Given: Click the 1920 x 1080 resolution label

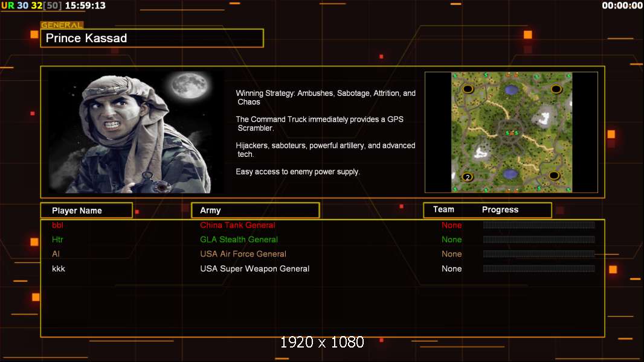Looking at the screenshot, I should pyautogui.click(x=322, y=342).
